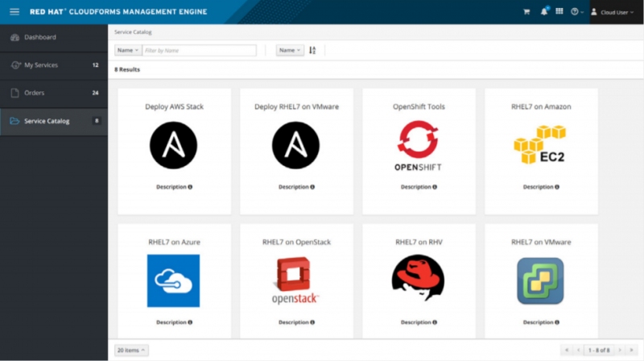Viewport: 644px width, 361px height.
Task: Open the Name sort field dropdown
Action: 290,50
